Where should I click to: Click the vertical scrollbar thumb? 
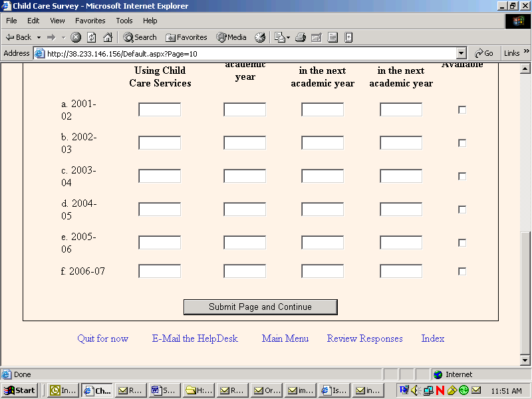pyautogui.click(x=525, y=293)
